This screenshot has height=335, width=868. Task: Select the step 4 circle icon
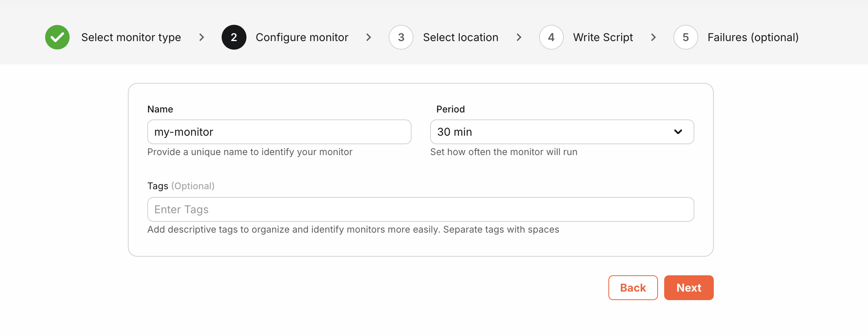[551, 37]
